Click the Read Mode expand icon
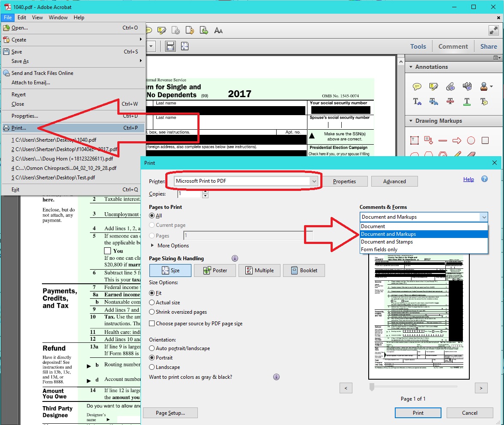Screen dimensions: 504x425 coord(493,30)
